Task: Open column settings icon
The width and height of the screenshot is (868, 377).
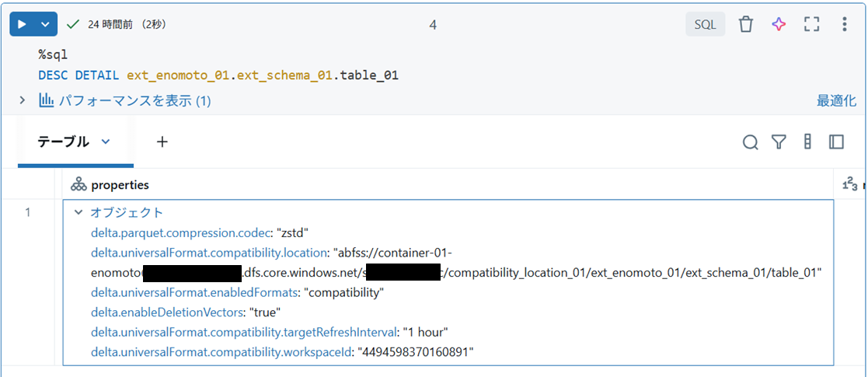Action: click(807, 142)
